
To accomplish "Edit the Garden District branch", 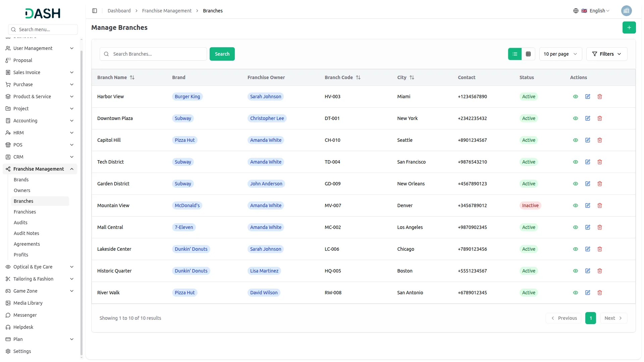I will coord(588,184).
